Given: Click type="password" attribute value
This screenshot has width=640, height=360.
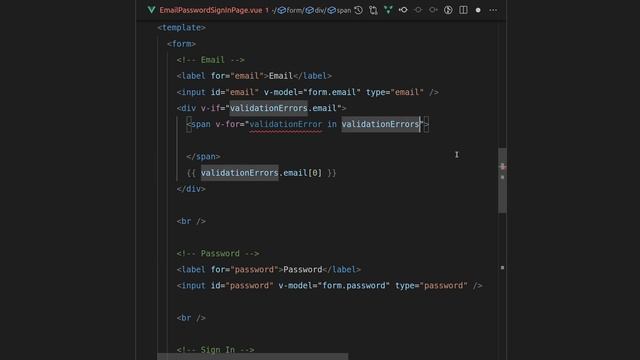Looking at the screenshot, I should [431, 285].
